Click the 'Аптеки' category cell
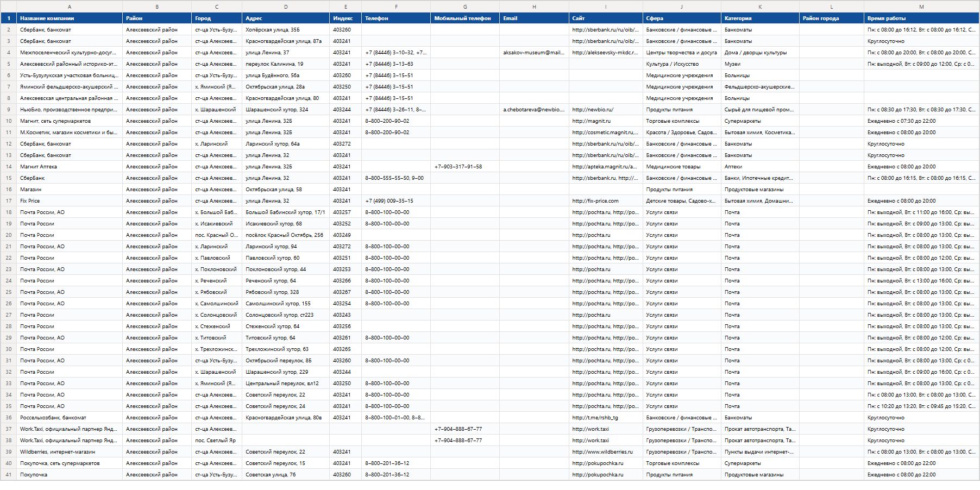980x490 pixels. pos(760,167)
